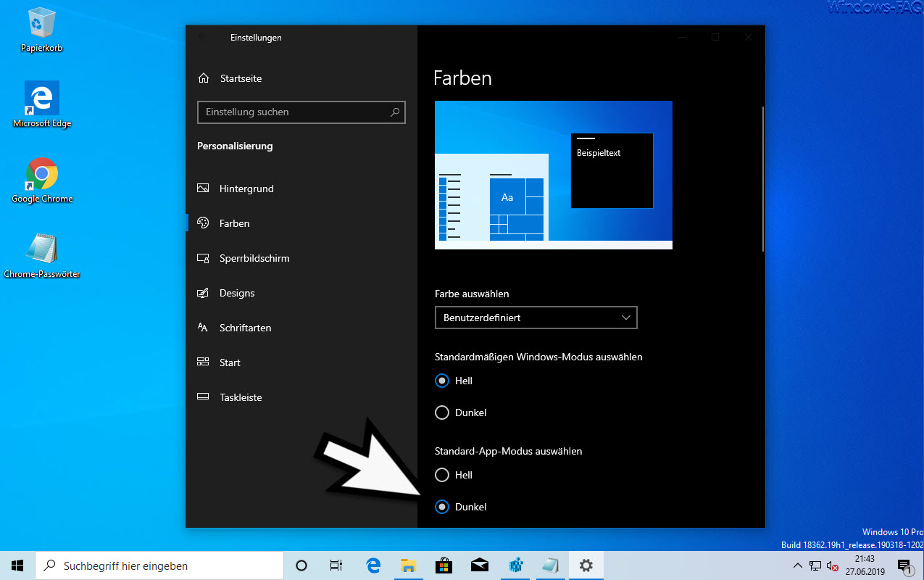
Task: Click the taskbar Suchbegriff search box
Action: (159, 565)
